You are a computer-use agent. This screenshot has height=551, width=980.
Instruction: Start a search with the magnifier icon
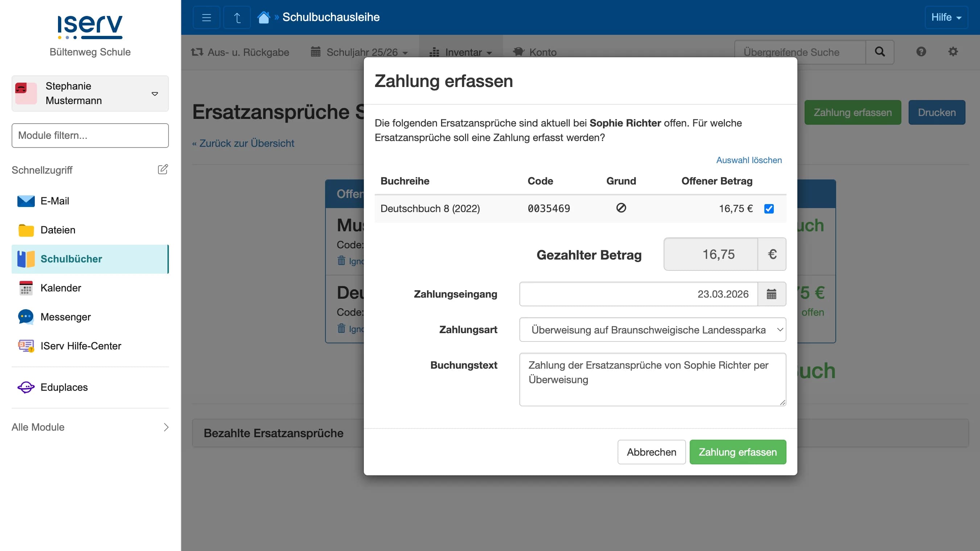coord(880,52)
